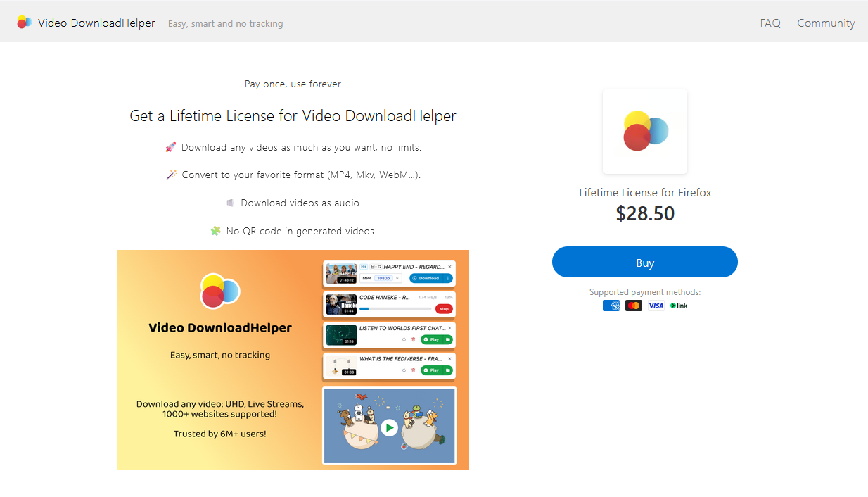Click the WHAT IS THE FEDIVERSE video thumbnail
Screen dimensions: 868x497
click(x=341, y=366)
